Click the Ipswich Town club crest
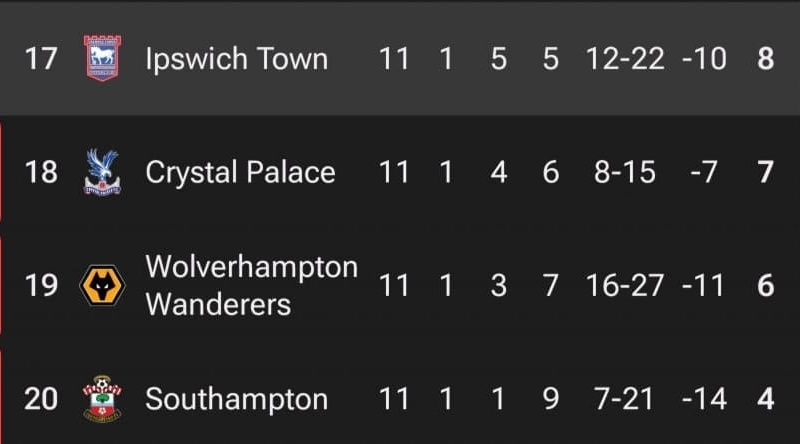Viewport: 800px width, 444px height. pos(102,59)
